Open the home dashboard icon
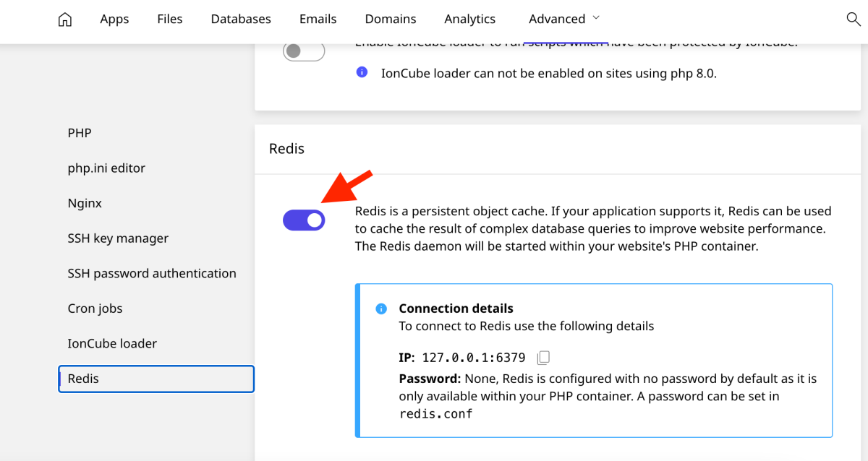The height and width of the screenshot is (461, 868). click(x=64, y=20)
